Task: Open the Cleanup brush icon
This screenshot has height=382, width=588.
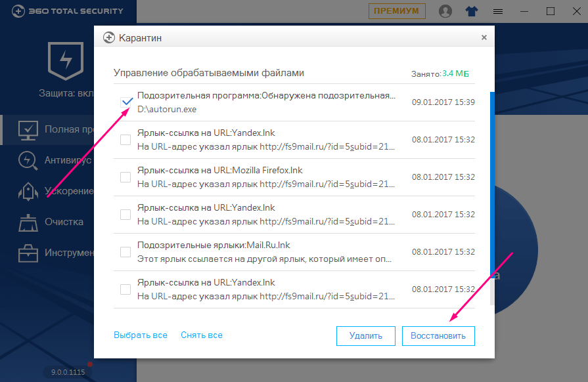Action: (28, 223)
